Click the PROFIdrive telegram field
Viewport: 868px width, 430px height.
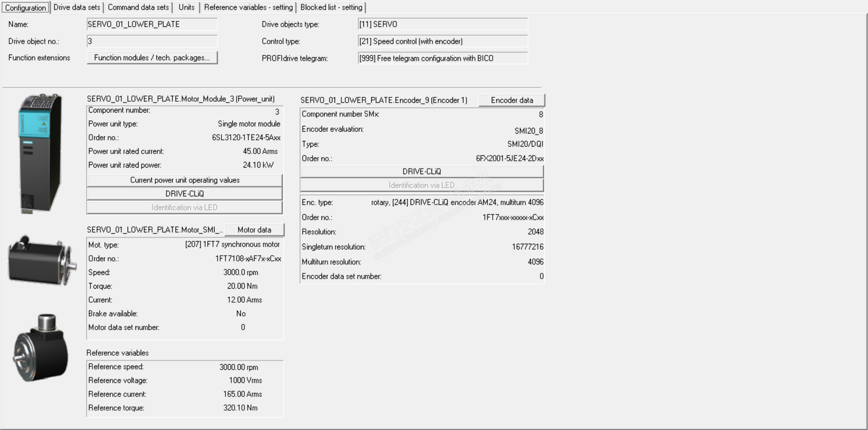442,58
